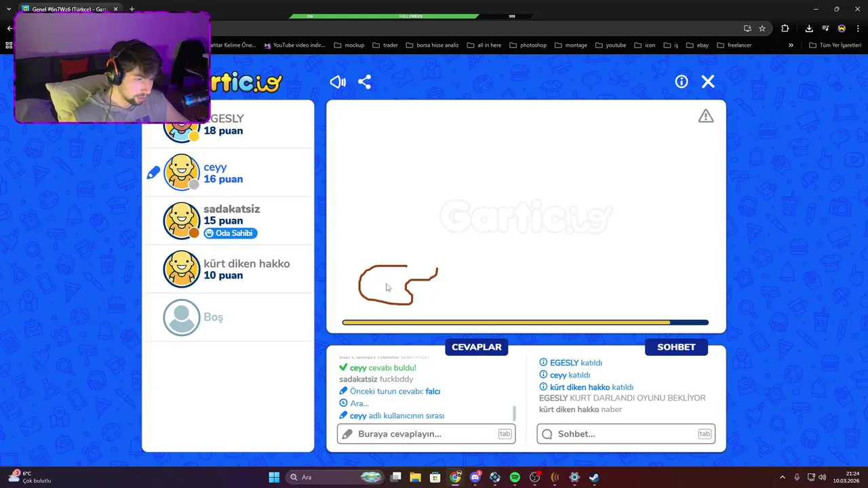868x488 pixels.
Task: Open the youtube bookmark folder
Action: click(x=610, y=45)
